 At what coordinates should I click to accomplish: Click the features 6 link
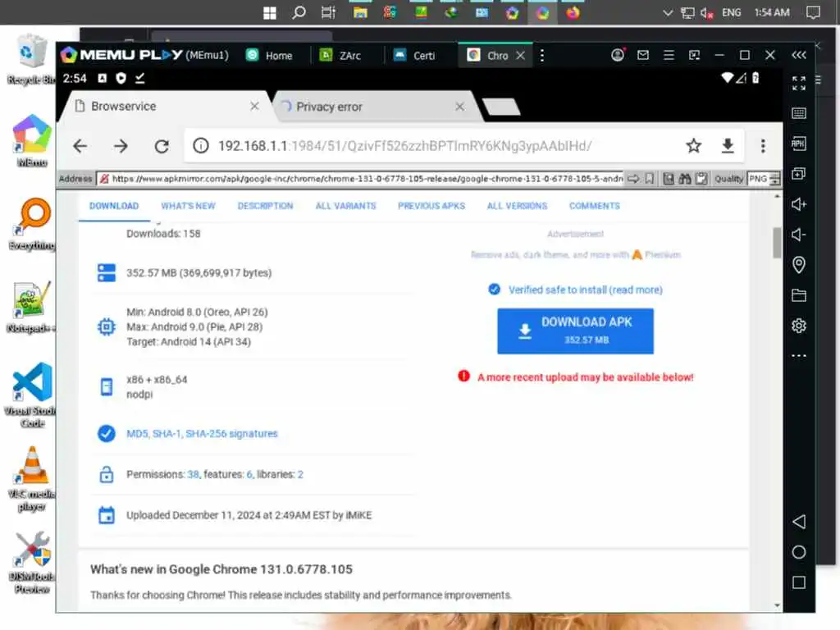249,474
